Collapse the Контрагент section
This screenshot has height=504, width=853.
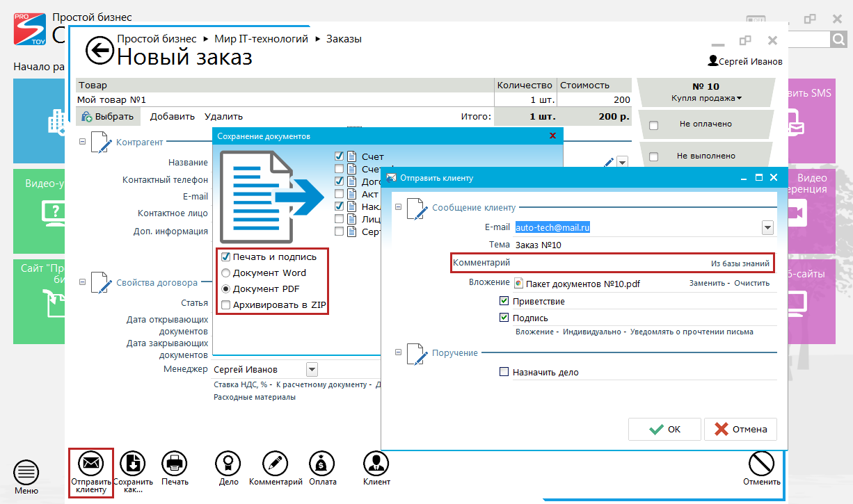(x=83, y=142)
